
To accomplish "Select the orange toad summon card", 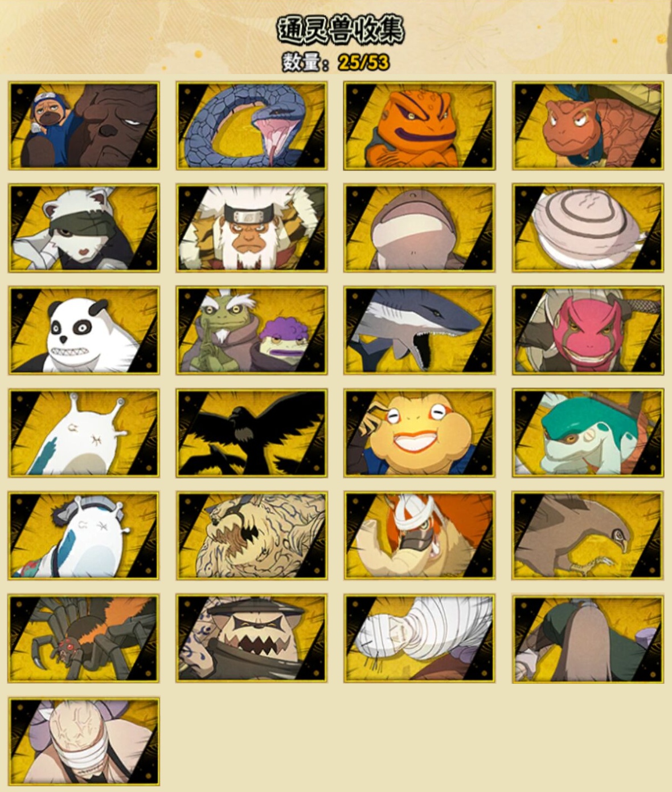I will tap(419, 125).
